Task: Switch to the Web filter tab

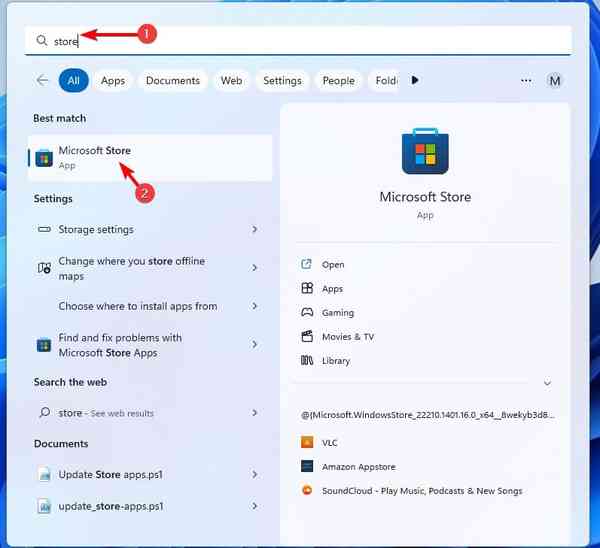Action: (232, 81)
